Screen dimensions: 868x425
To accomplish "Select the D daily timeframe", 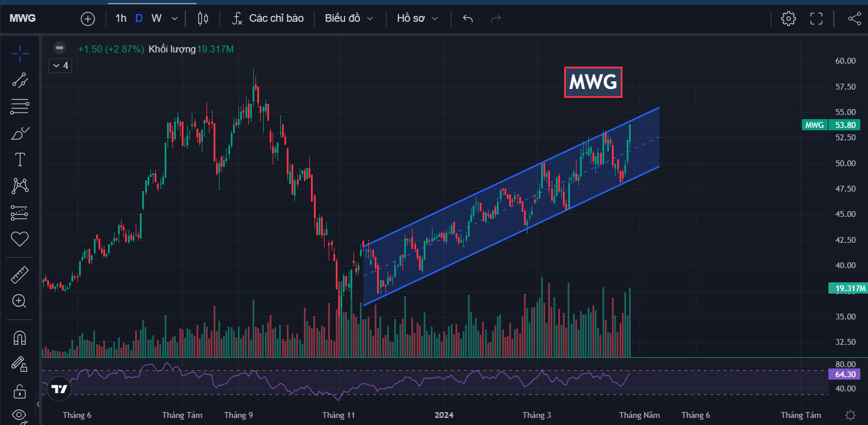I will pyautogui.click(x=139, y=19).
